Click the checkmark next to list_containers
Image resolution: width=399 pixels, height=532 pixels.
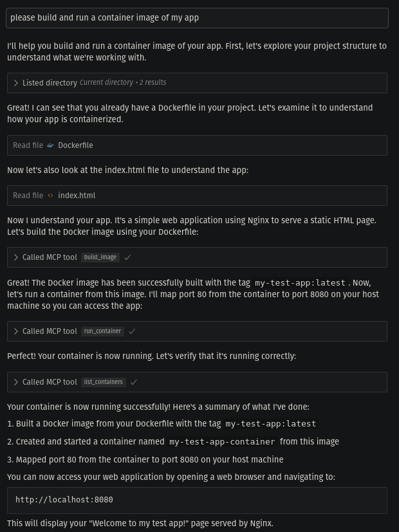[x=134, y=382]
